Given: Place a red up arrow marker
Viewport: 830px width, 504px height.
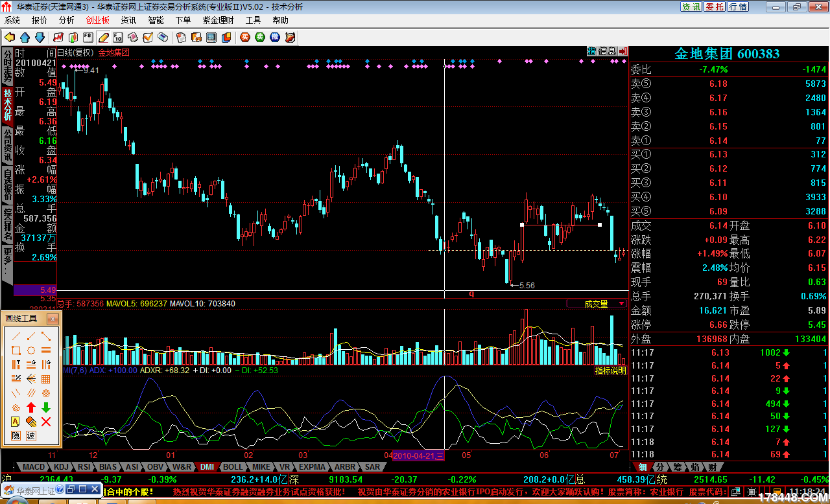Looking at the screenshot, I should tap(31, 407).
